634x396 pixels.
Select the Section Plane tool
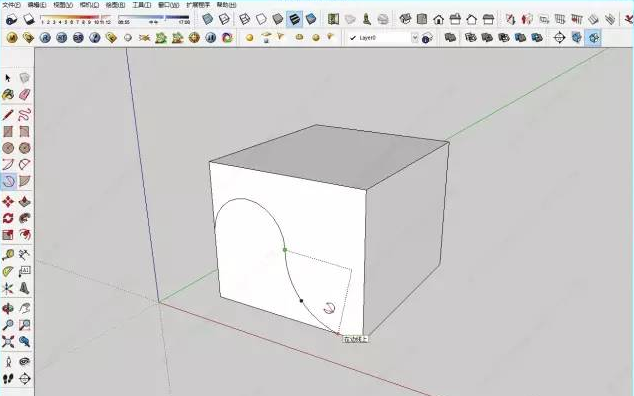pos(24,379)
